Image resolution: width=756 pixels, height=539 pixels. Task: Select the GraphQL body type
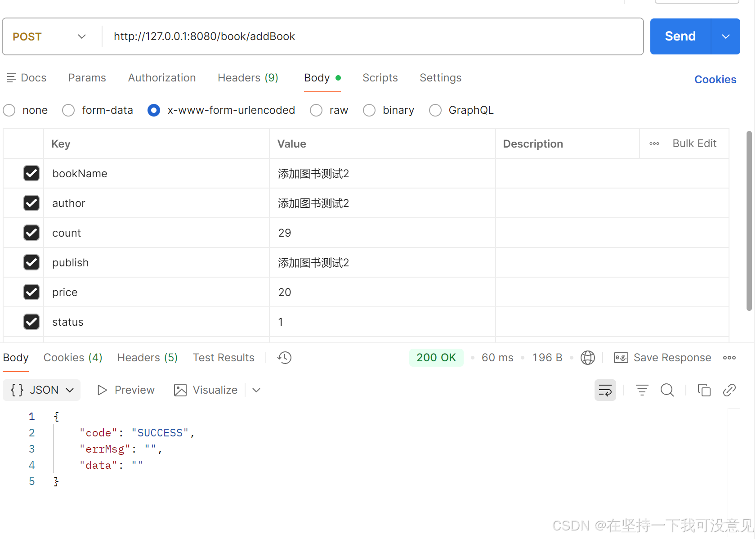[x=435, y=110]
